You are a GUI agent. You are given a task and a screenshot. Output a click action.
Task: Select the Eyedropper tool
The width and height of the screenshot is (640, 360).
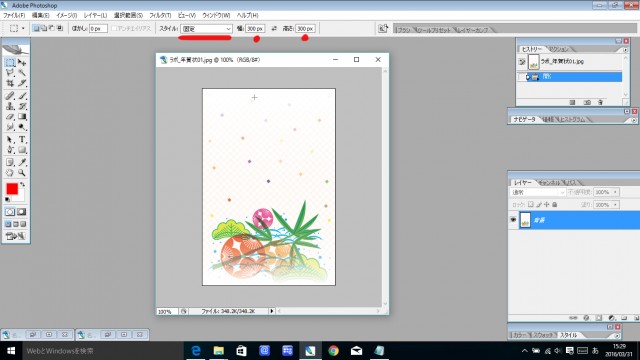(22, 162)
